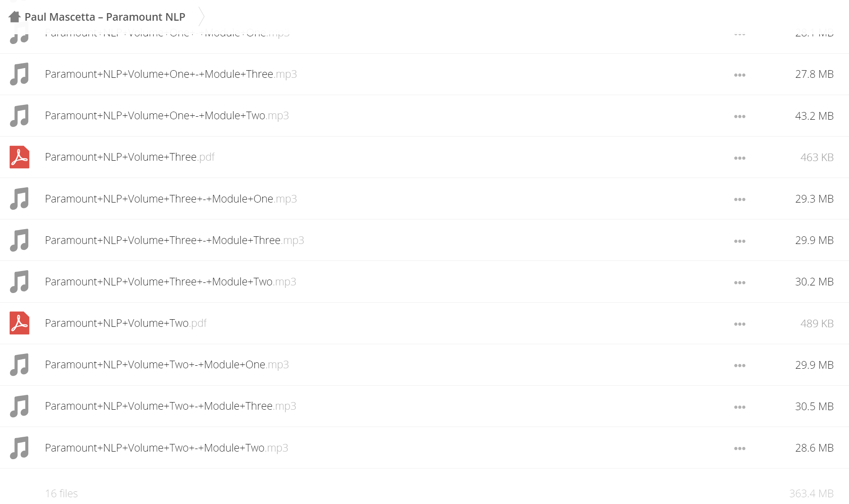Click the music icon for Volume Three Module One
Viewport: 849px width, 504px height.
point(19,199)
